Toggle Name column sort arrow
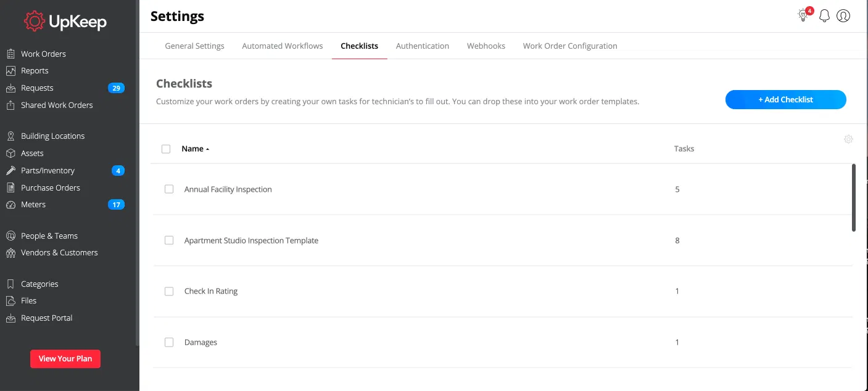The image size is (868, 391). (208, 149)
